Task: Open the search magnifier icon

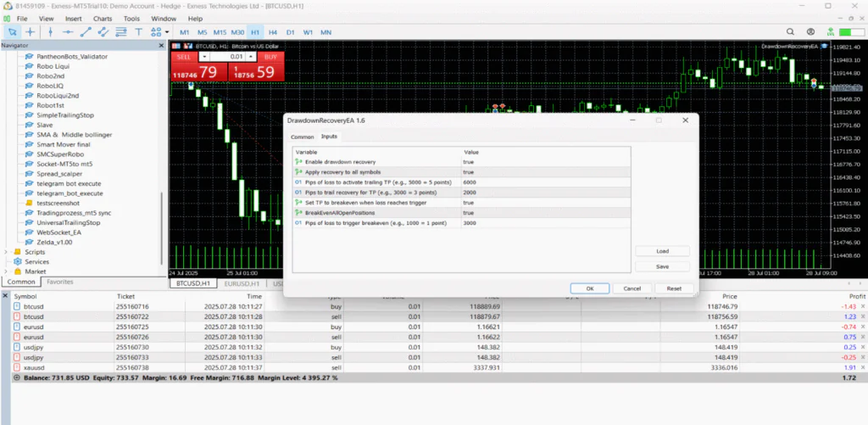Action: click(791, 32)
